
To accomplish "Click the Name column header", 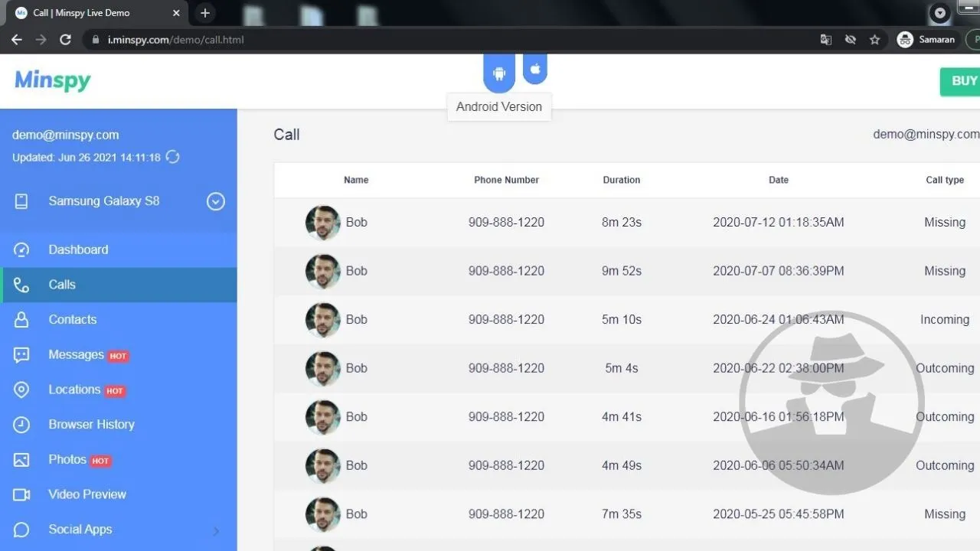I will (356, 180).
